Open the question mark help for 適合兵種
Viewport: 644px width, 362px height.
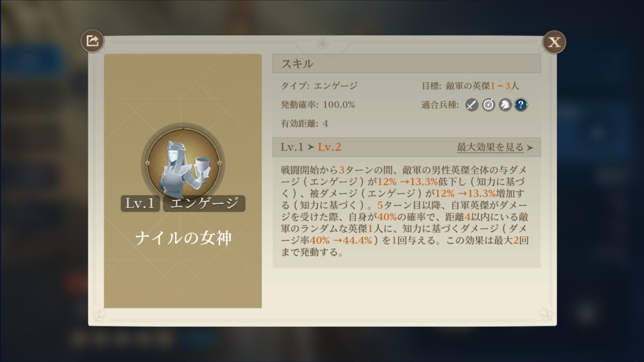point(521,105)
